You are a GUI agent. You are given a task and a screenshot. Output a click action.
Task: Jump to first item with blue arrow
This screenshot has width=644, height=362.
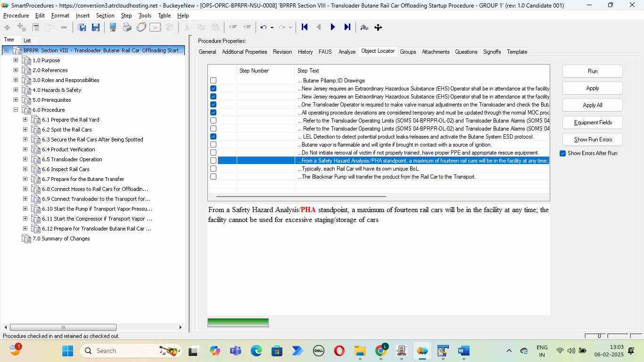[305, 27]
